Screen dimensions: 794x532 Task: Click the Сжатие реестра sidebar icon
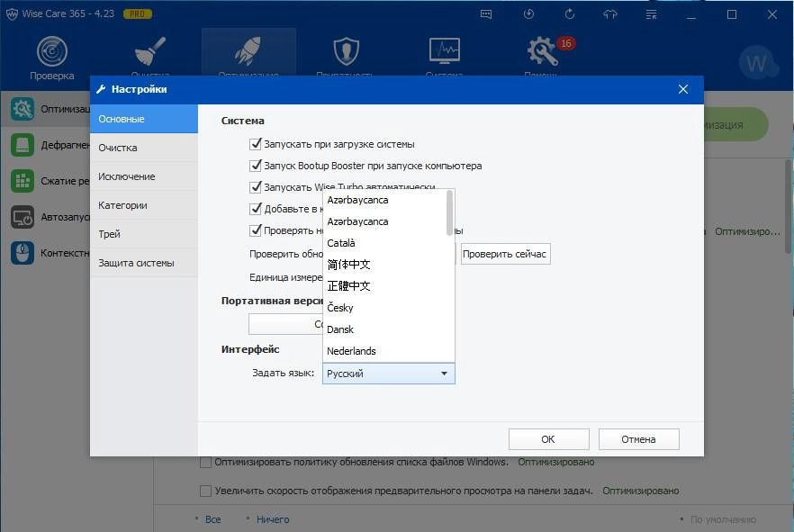pyautogui.click(x=23, y=181)
